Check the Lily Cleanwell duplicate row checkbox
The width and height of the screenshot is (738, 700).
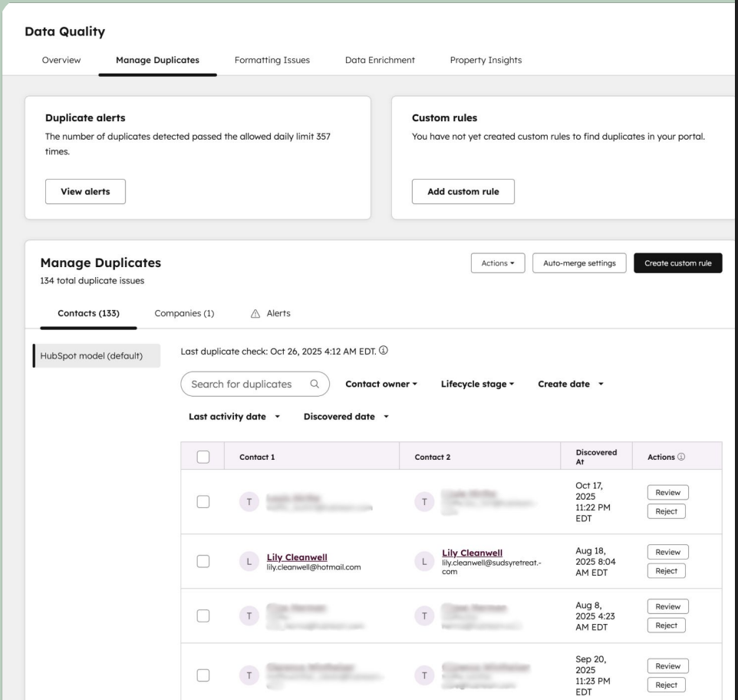[203, 561]
